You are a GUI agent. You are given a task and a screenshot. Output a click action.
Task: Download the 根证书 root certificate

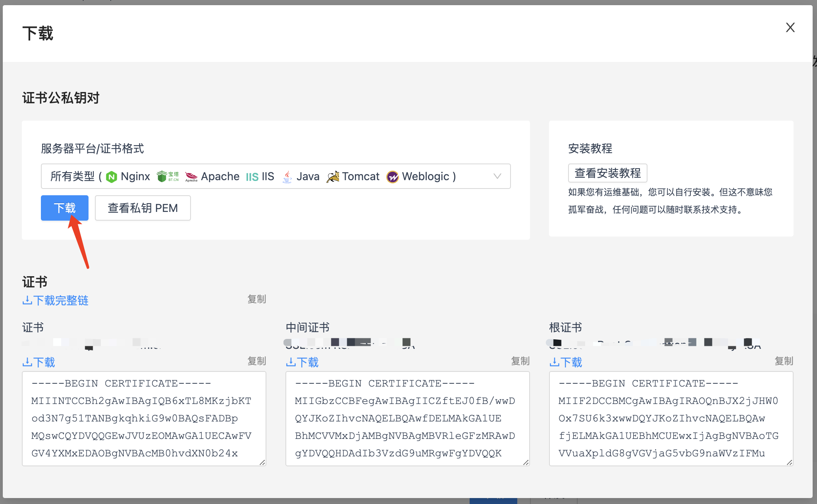coord(566,362)
